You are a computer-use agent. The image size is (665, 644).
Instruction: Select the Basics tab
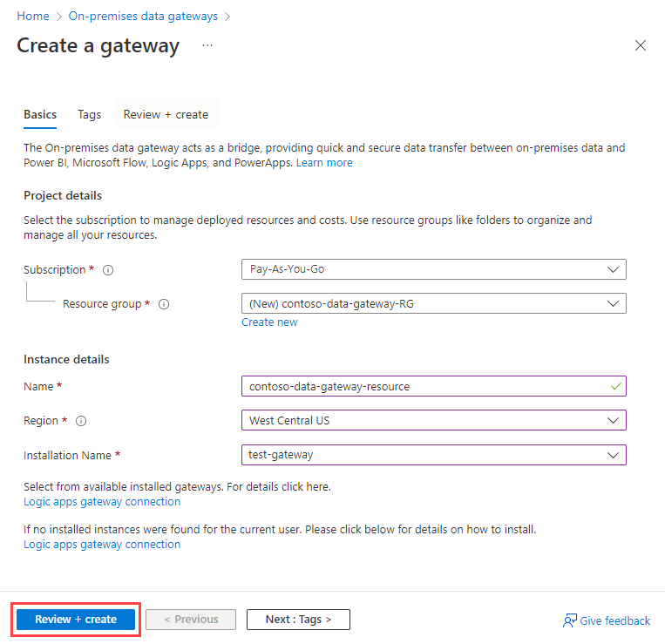click(40, 114)
